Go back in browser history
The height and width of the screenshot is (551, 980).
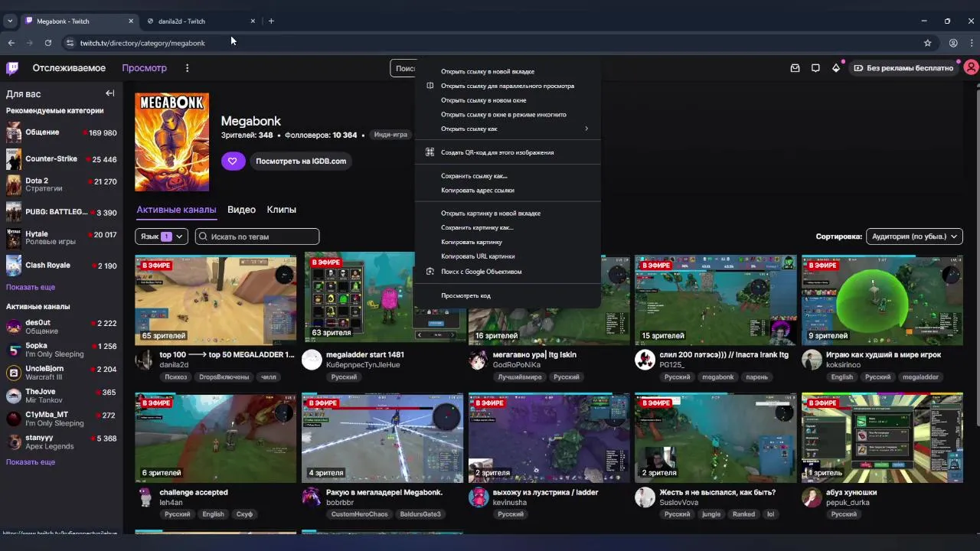coord(11,43)
